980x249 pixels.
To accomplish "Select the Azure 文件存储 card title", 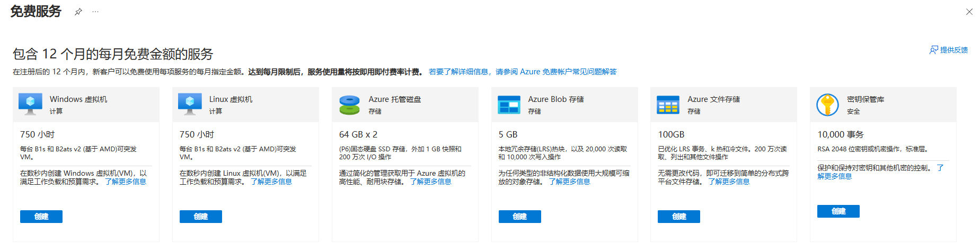I will 714,99.
